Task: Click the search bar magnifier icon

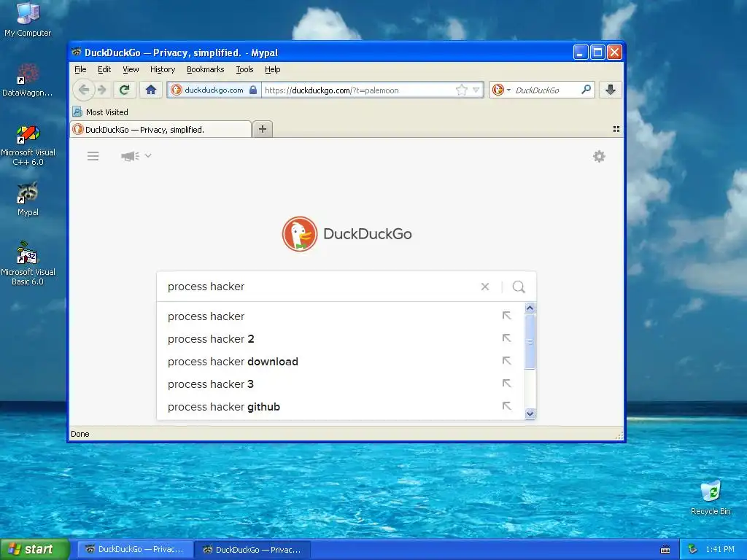Action: click(586, 90)
